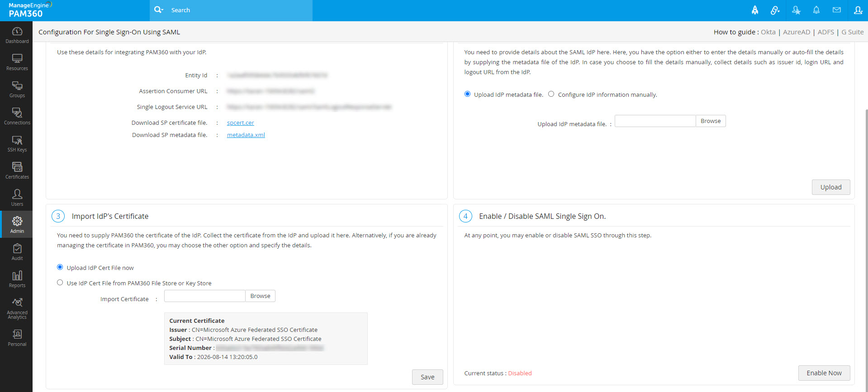Choose 'Use IdP Cert File from PAM360 File Store' radio

[60, 283]
